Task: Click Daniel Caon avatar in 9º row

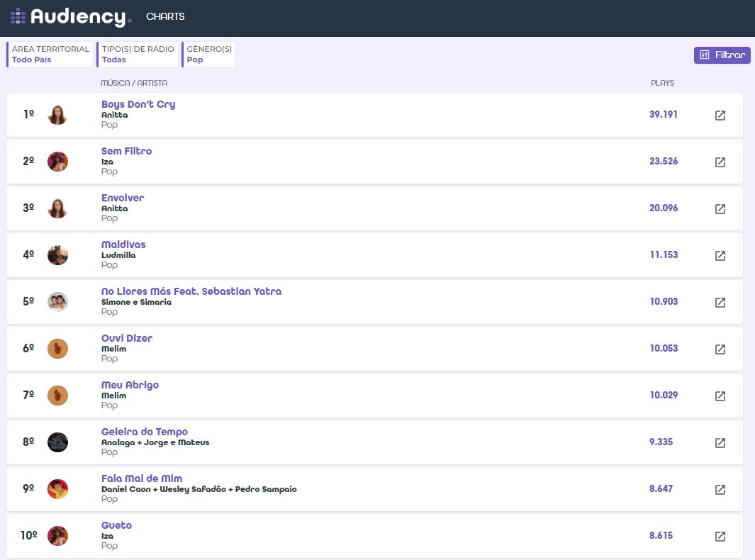Action: click(57, 488)
